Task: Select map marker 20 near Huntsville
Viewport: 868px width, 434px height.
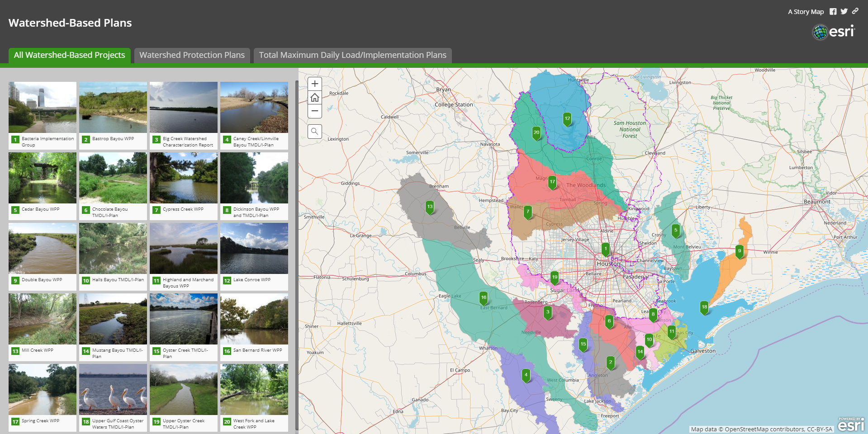Action: click(x=536, y=133)
